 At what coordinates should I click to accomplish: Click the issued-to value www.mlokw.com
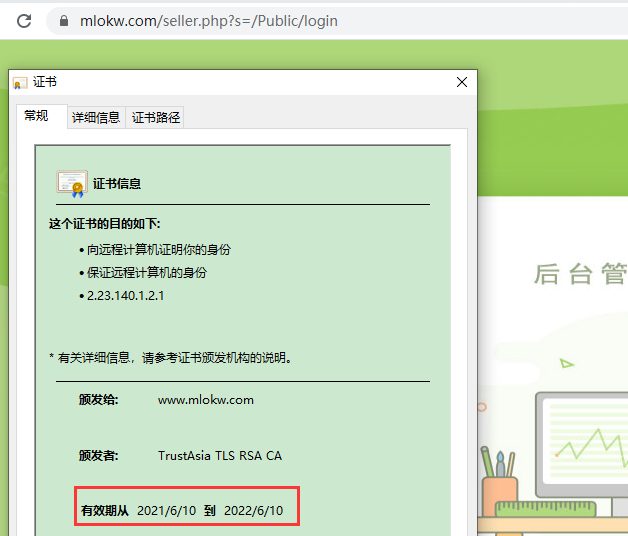coord(206,400)
